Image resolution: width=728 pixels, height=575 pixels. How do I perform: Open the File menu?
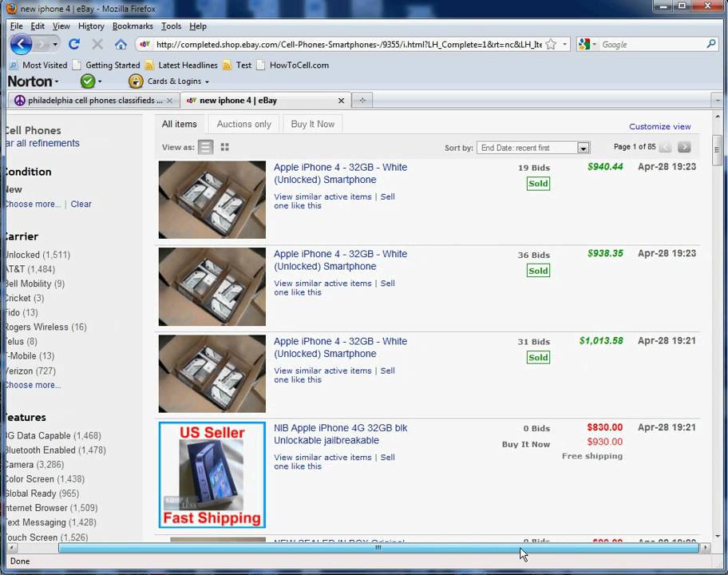(x=16, y=26)
